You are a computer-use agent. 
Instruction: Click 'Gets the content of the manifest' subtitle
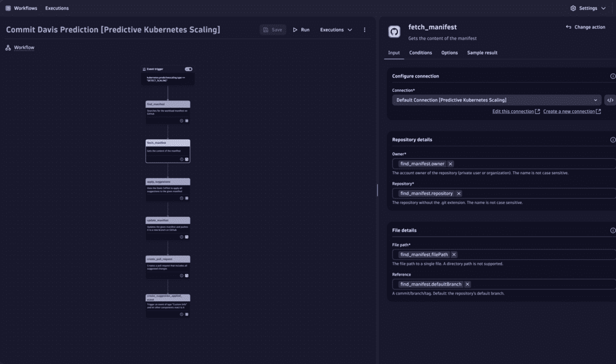pos(442,38)
